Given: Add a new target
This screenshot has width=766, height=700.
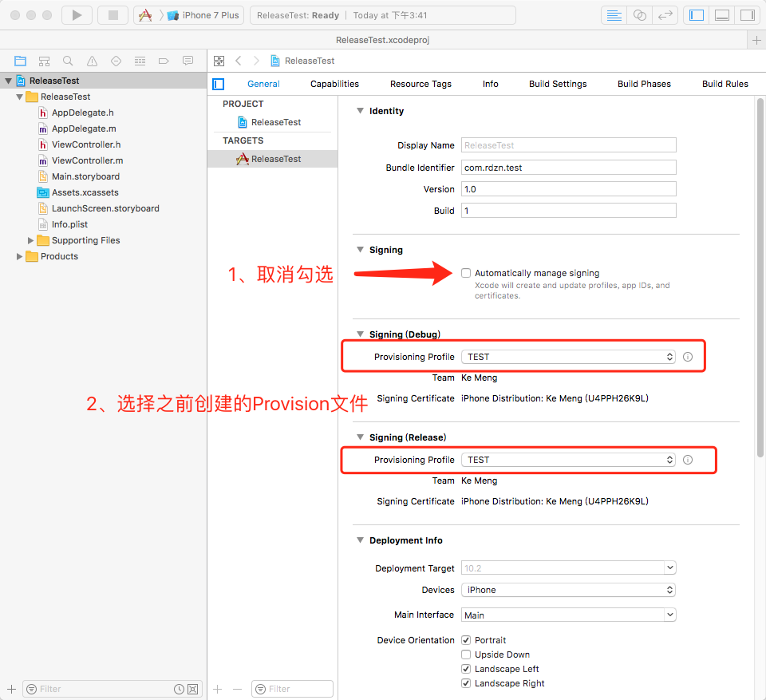Looking at the screenshot, I should (x=217, y=689).
